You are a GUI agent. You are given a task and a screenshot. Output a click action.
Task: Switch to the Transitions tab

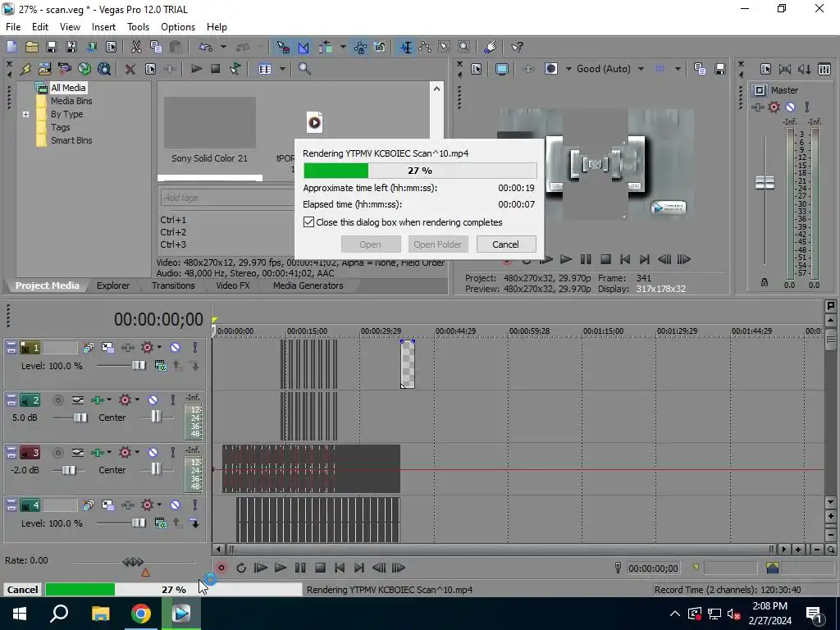(172, 285)
